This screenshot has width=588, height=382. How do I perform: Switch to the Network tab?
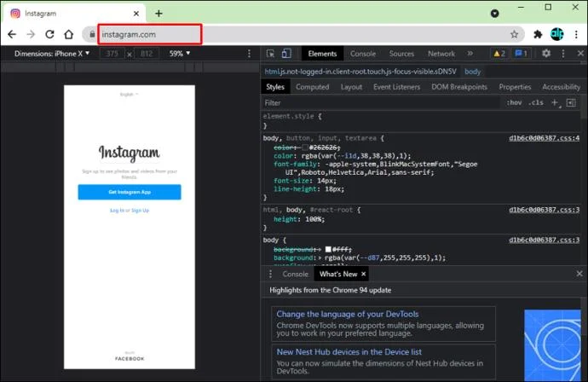click(x=441, y=54)
